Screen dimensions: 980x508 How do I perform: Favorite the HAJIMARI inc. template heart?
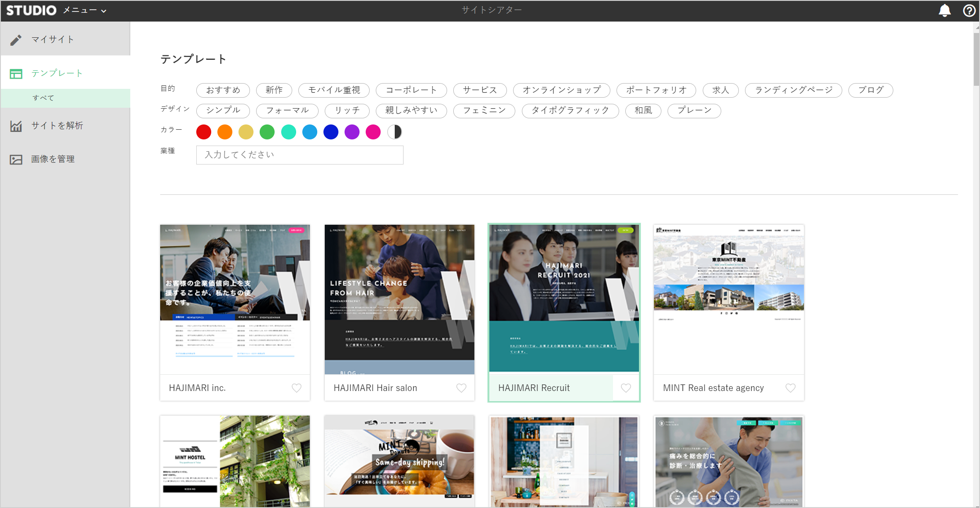pyautogui.click(x=297, y=388)
